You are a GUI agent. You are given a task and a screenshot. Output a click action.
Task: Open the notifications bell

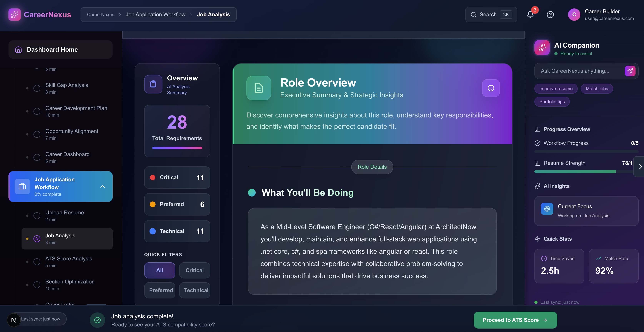530,14
